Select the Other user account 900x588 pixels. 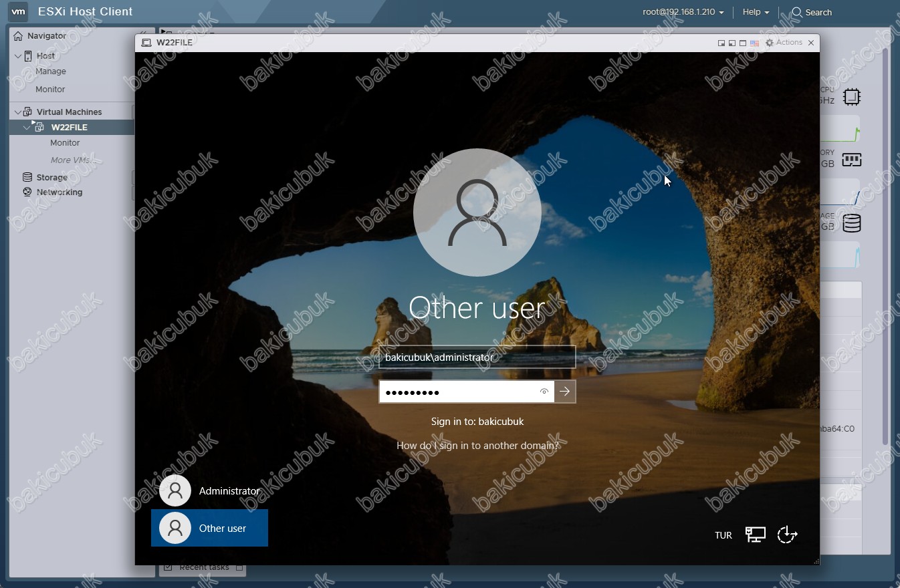[x=210, y=528]
